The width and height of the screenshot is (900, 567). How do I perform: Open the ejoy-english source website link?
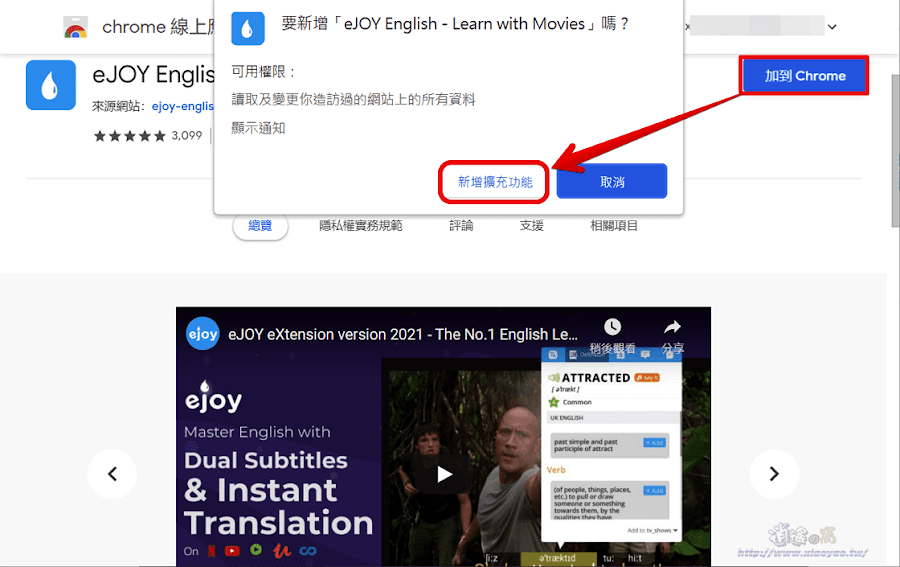(183, 106)
